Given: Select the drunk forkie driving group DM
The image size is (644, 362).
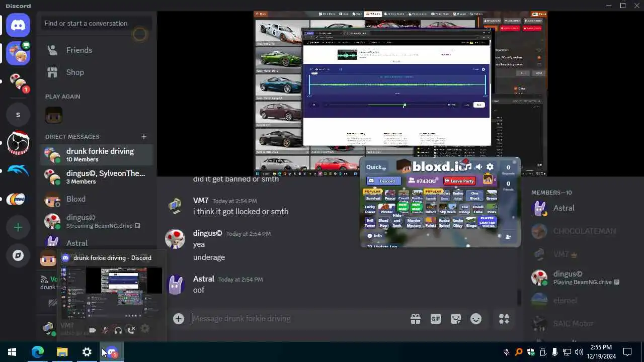Looking at the screenshot, I should (x=97, y=155).
